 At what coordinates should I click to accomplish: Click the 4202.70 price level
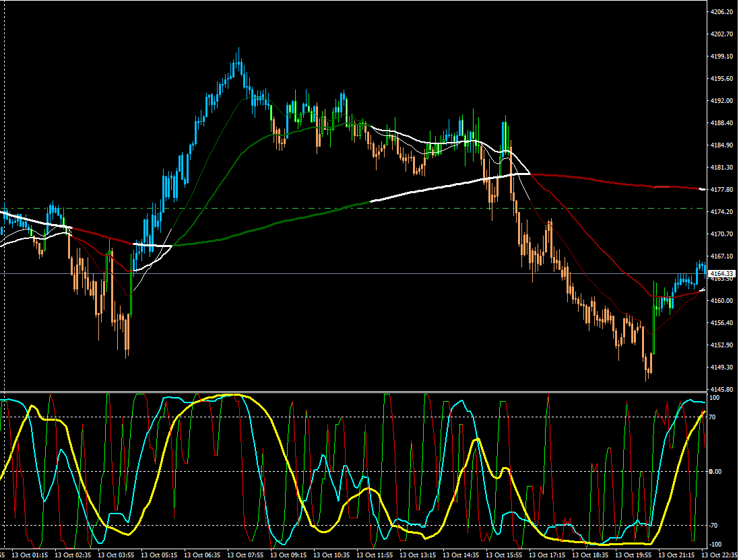click(721, 34)
